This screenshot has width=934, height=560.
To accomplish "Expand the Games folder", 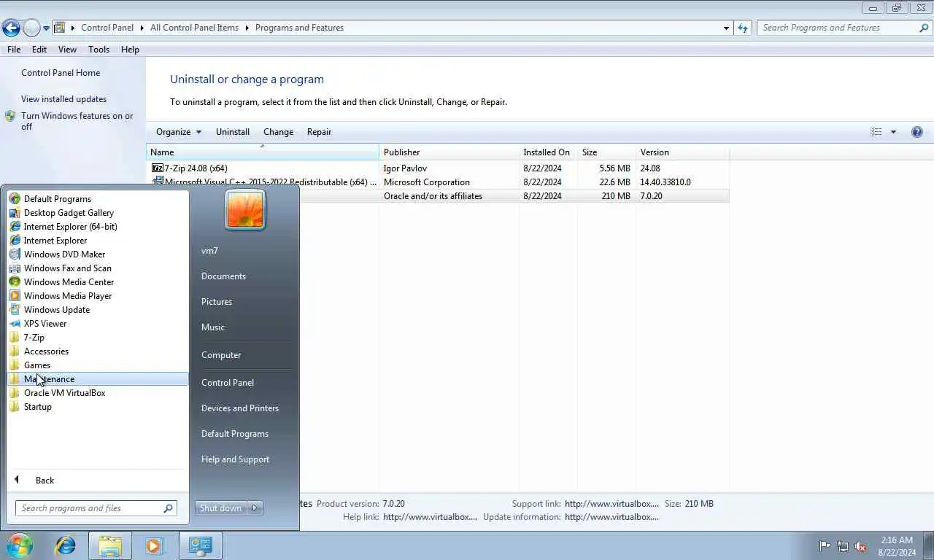I will coord(36,365).
